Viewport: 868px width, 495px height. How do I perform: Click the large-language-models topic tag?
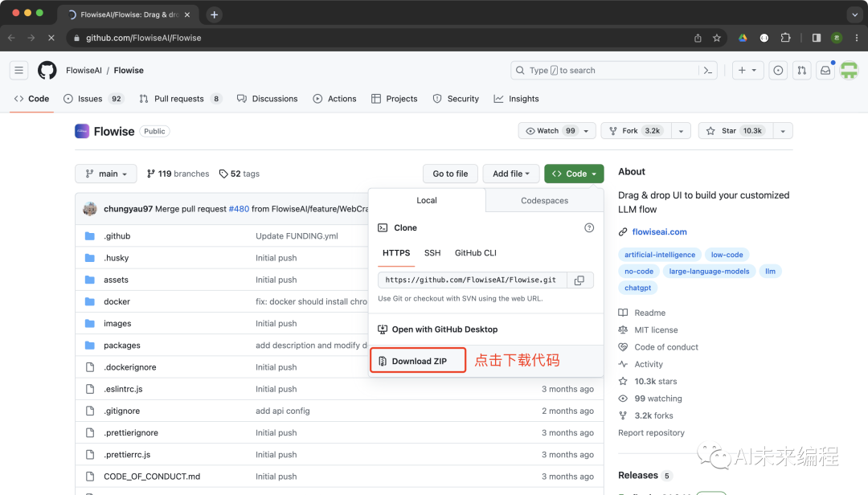pyautogui.click(x=709, y=272)
